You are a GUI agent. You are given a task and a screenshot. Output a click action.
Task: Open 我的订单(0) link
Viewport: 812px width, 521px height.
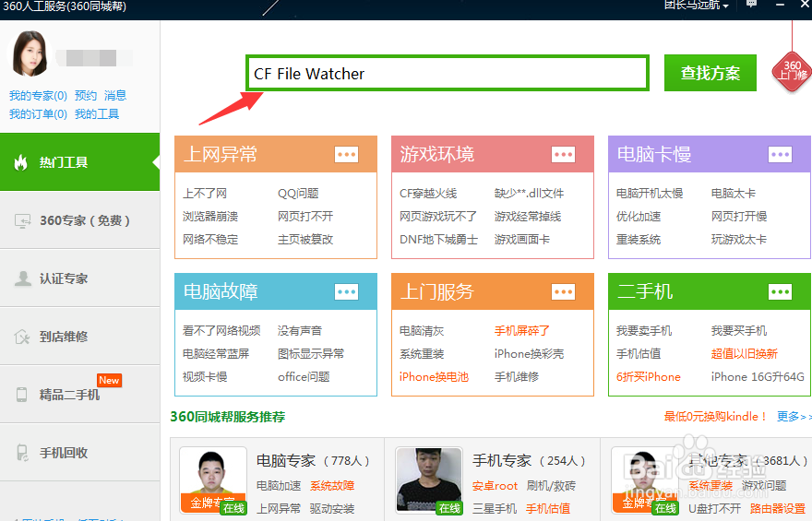[x=39, y=114]
